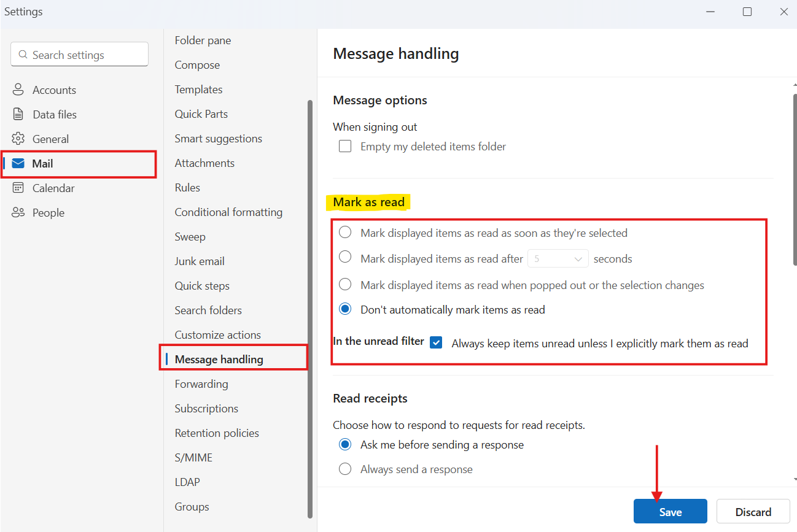The height and width of the screenshot is (532, 797).
Task: Click the People icon in sidebar
Action: (x=18, y=212)
